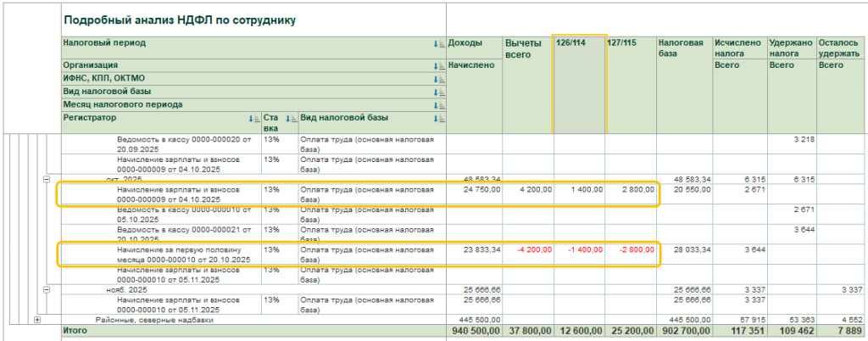Click sort icon in bottom Вид налоговой базы header

point(439,120)
